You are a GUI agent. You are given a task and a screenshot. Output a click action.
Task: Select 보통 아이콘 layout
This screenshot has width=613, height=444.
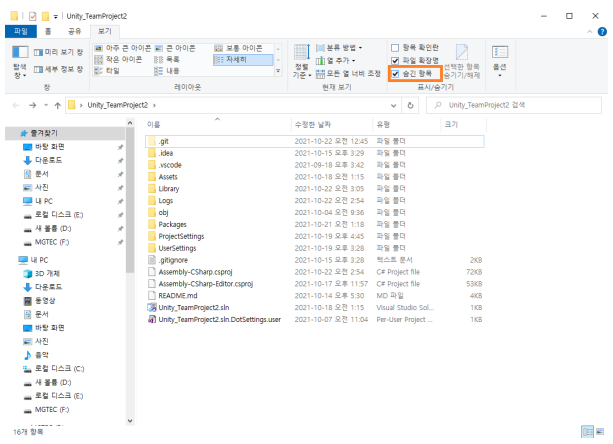point(238,48)
